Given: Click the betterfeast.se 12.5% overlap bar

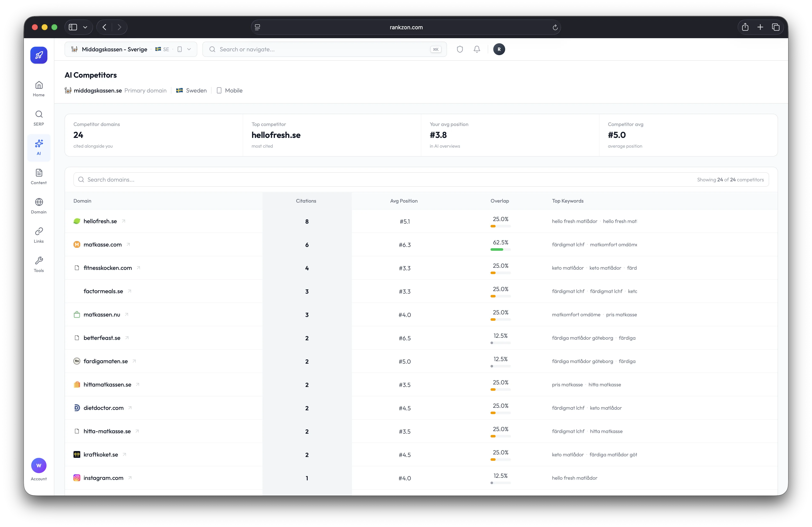Looking at the screenshot, I should coord(500,343).
